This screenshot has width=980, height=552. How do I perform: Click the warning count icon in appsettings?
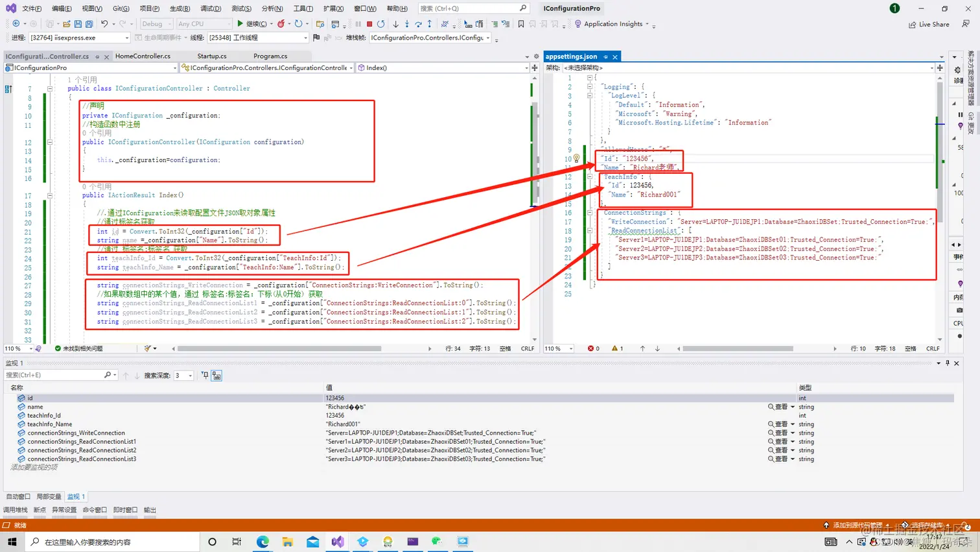pos(615,348)
